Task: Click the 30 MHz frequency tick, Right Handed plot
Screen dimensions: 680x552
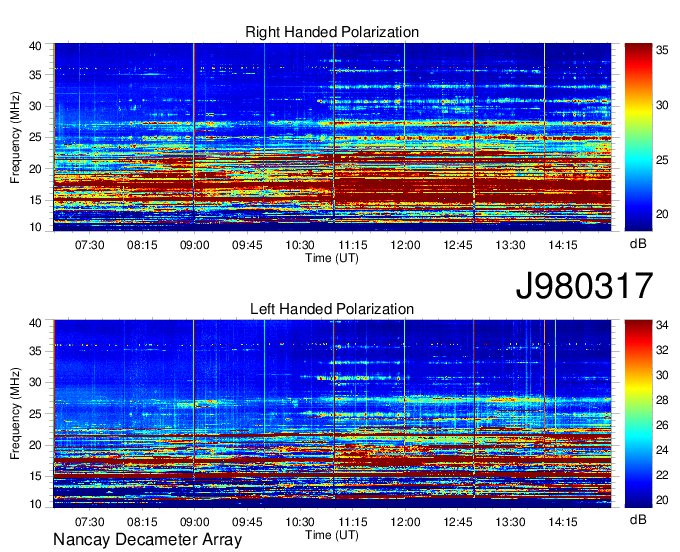Action: (35, 106)
